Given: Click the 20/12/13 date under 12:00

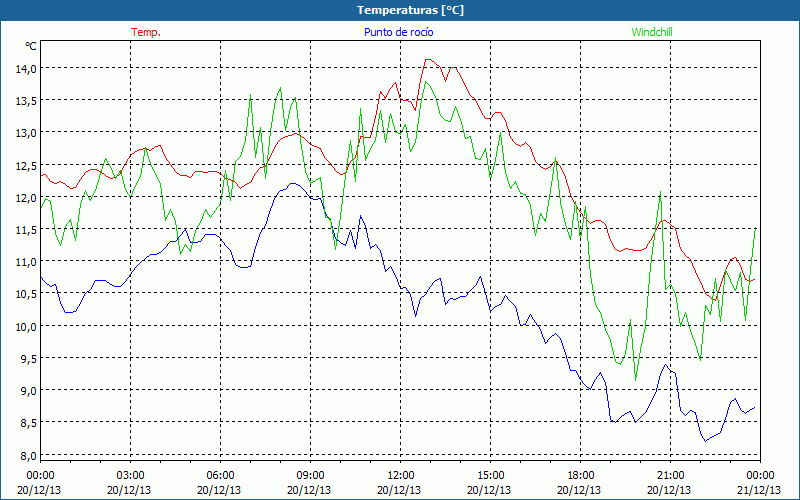Looking at the screenshot, I should click(399, 490).
